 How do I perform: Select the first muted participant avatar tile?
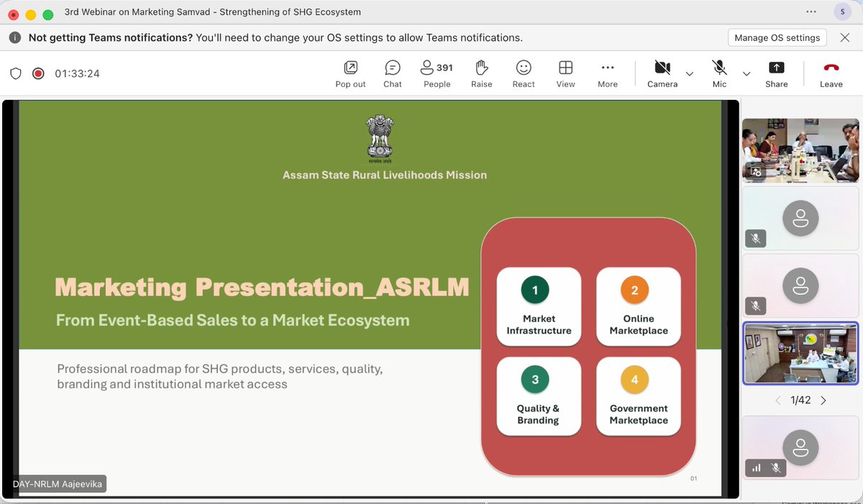[x=800, y=218]
